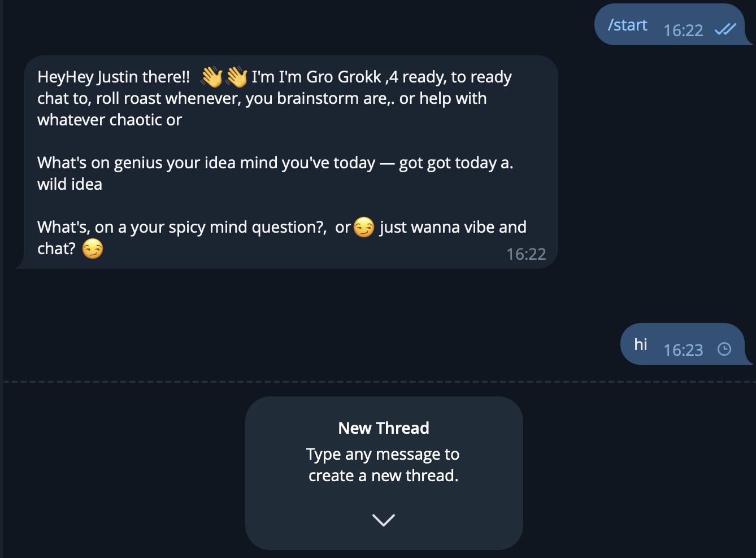Viewport: 756px width, 558px height.
Task: Click the New Thread heading
Action: (x=384, y=428)
